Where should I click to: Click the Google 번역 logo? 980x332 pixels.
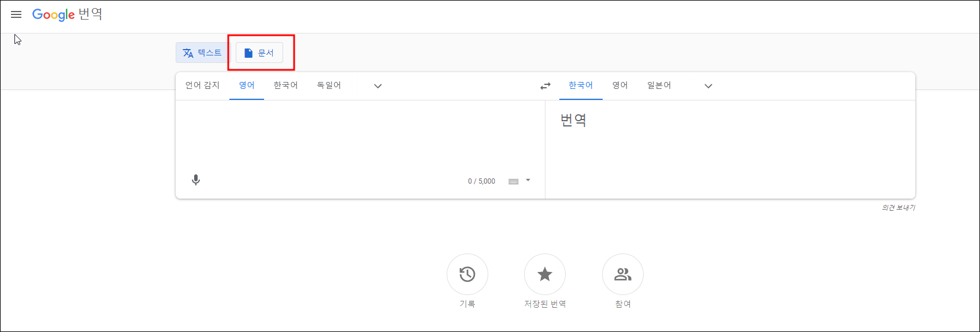pos(67,14)
